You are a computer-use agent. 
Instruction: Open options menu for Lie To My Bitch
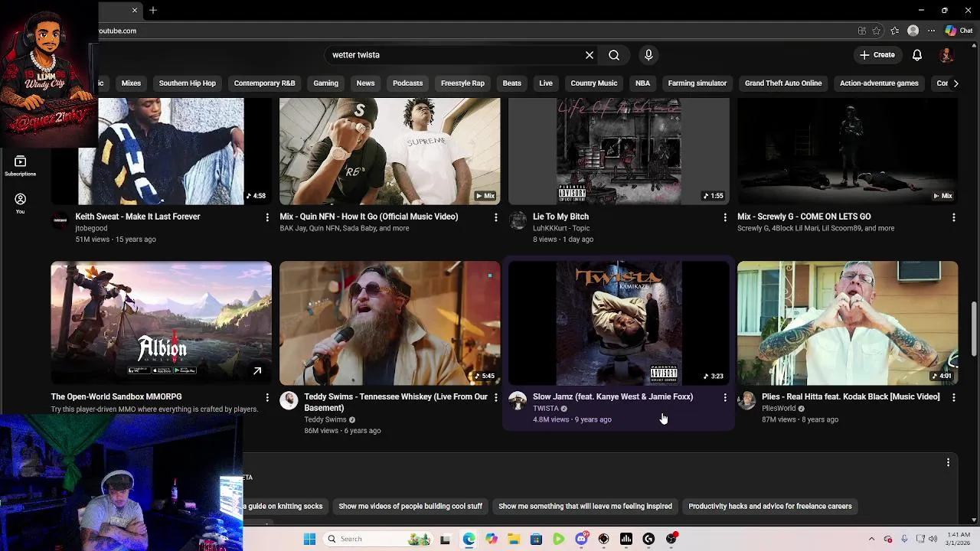click(x=725, y=217)
